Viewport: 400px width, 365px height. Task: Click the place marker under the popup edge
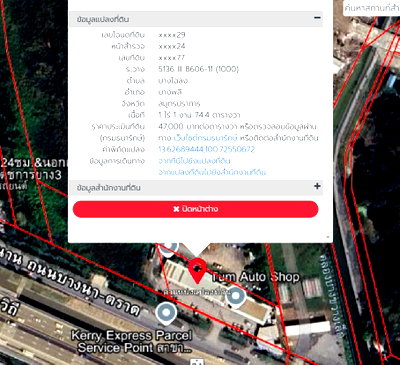pyautogui.click(x=168, y=250)
